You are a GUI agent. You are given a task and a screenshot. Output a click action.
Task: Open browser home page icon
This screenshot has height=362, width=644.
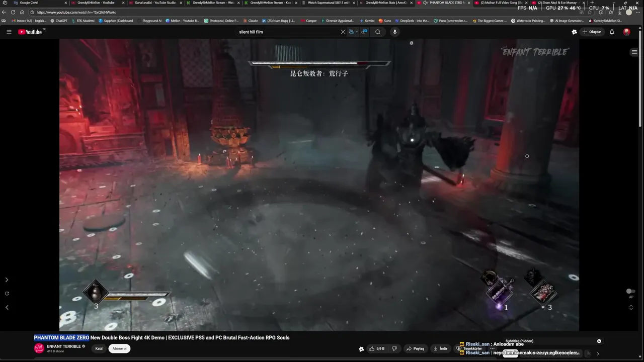pos(22,12)
